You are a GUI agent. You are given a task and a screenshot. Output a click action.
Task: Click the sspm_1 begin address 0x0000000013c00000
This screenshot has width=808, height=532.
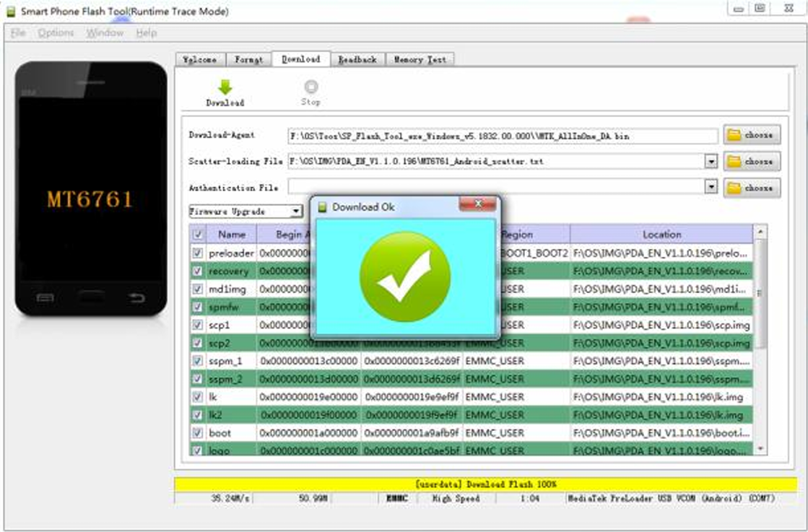tap(308, 361)
